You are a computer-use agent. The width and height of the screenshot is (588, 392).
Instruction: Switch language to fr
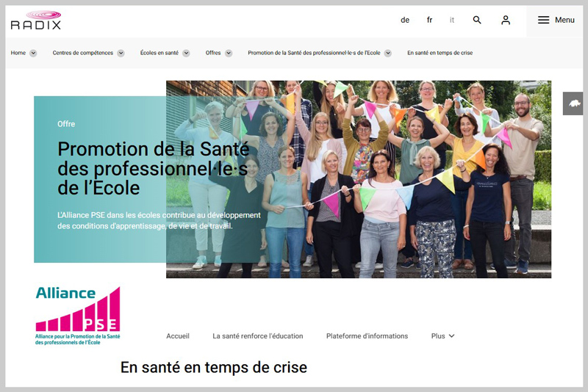pyautogui.click(x=430, y=20)
